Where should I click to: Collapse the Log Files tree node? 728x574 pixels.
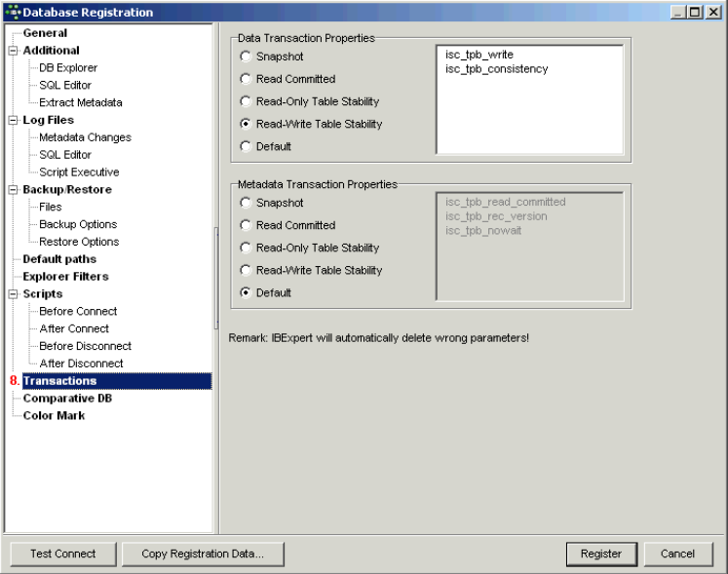click(14, 120)
